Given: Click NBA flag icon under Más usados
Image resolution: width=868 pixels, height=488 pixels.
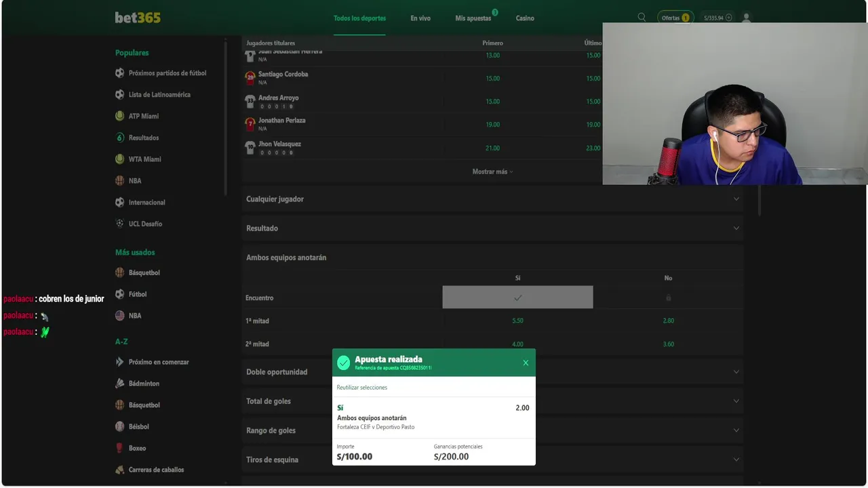Looking at the screenshot, I should (120, 316).
